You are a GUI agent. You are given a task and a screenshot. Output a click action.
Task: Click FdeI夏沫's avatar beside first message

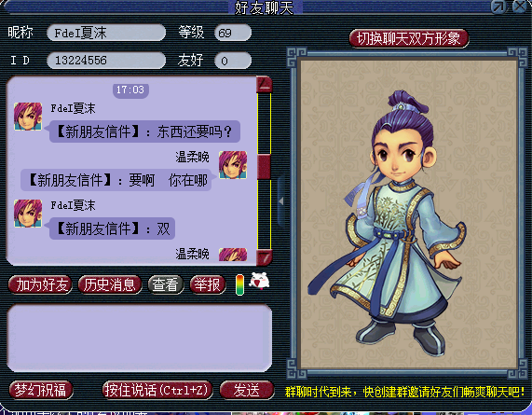pos(28,117)
